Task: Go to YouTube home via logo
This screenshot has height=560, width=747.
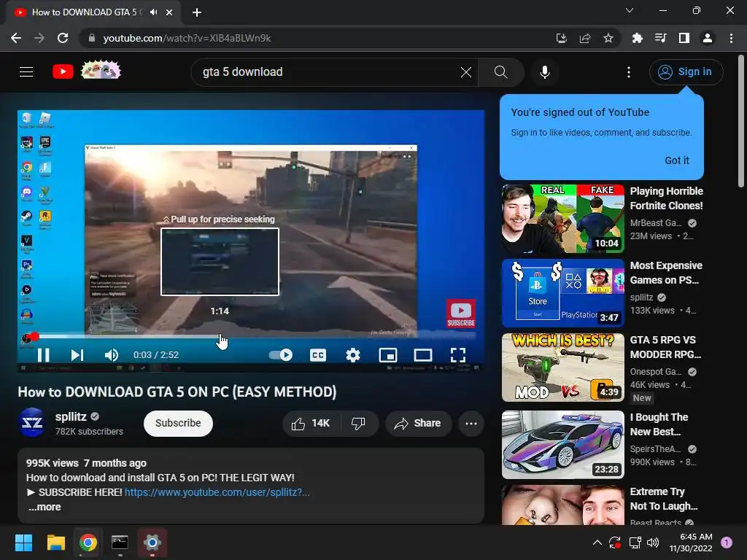Action: pos(63,71)
